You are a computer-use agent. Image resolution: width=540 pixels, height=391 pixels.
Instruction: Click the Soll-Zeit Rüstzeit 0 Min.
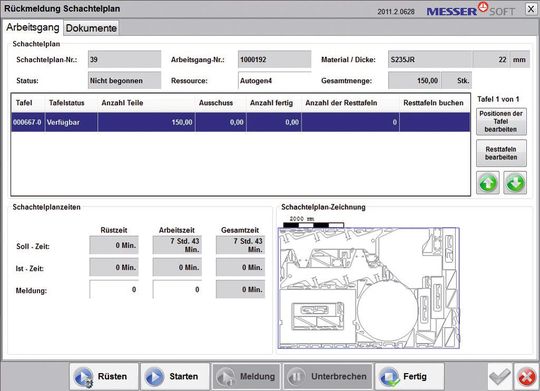click(114, 245)
